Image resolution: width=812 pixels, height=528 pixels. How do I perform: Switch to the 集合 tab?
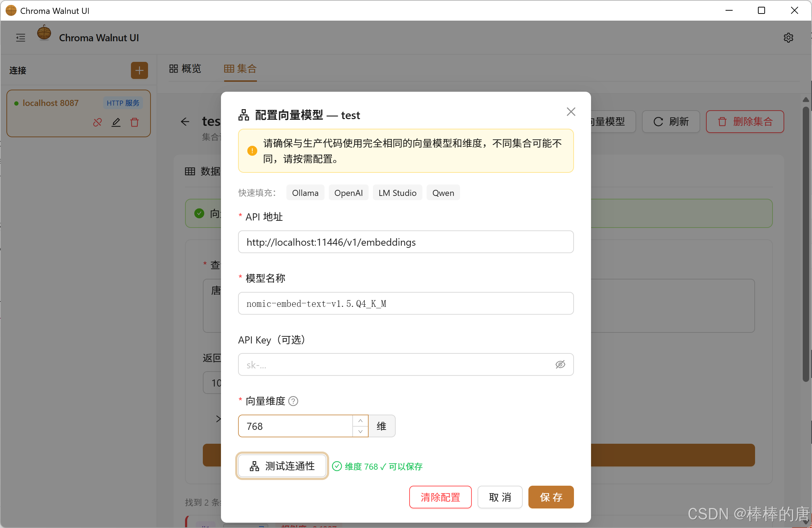pos(241,69)
